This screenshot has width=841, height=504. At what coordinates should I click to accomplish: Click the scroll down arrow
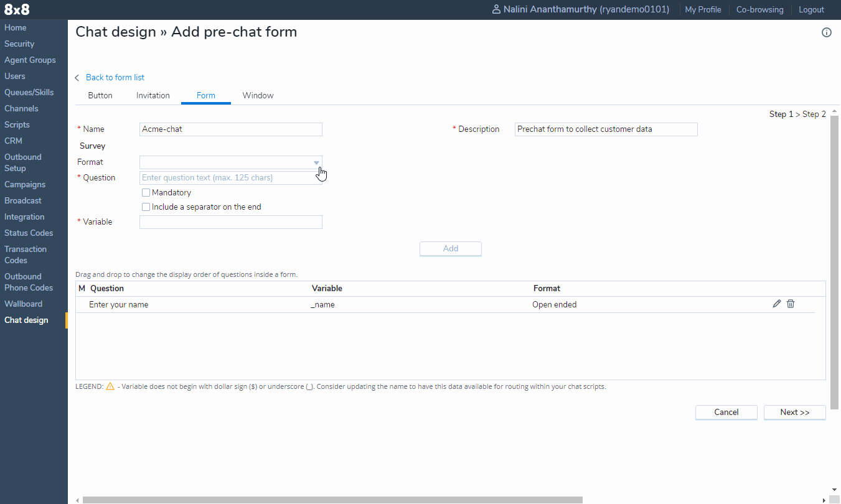tap(834, 490)
